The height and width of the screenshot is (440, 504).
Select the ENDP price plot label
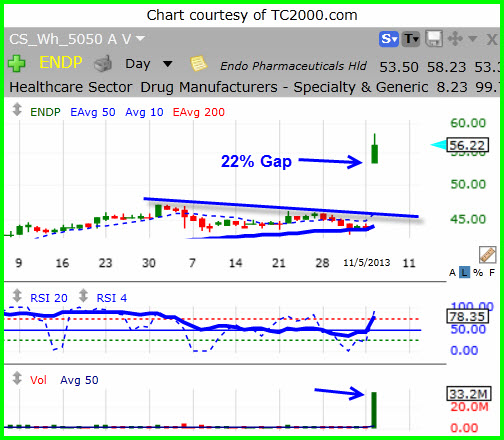coord(45,112)
